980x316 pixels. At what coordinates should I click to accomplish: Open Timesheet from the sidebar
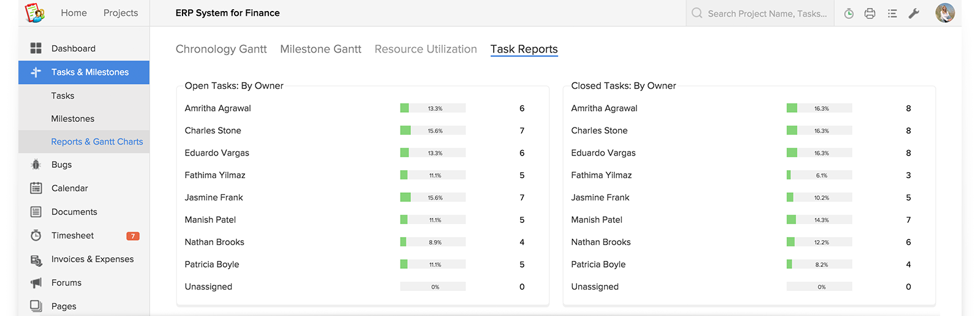coord(72,236)
